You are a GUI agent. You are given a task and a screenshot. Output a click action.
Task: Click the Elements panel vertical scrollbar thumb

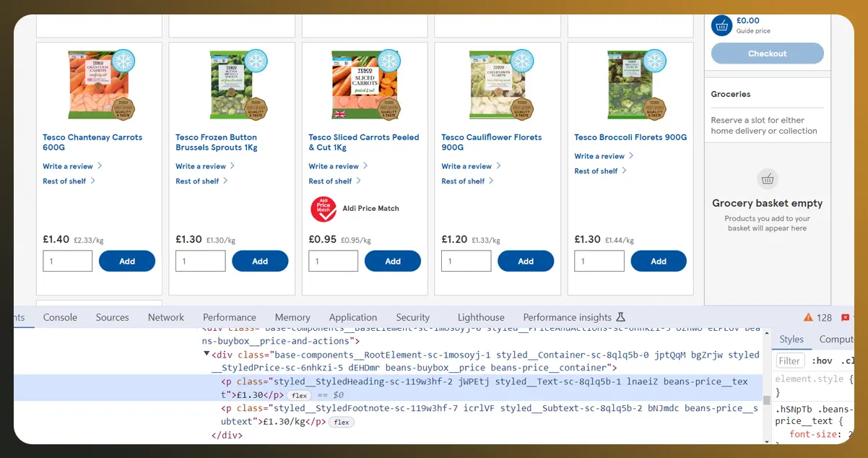pos(766,399)
